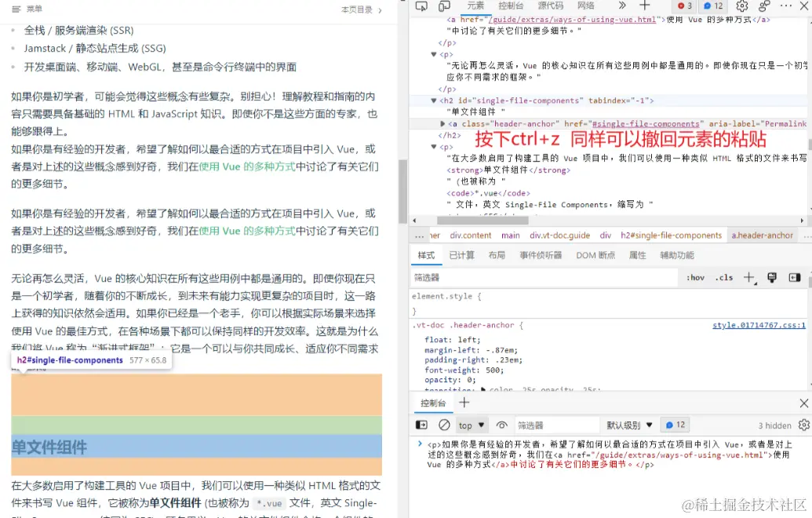Screen dimensions: 812x518
Task: Expand the logged p element arrow
Action: pyautogui.click(x=420, y=444)
